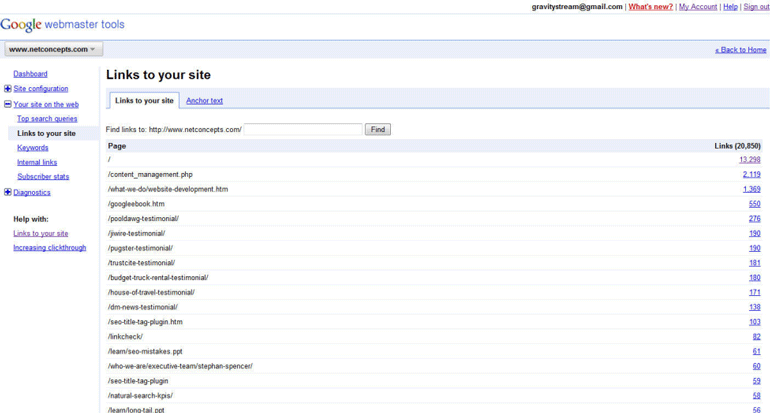Open the 276 links for pooldawg-testimonial

pos(755,219)
